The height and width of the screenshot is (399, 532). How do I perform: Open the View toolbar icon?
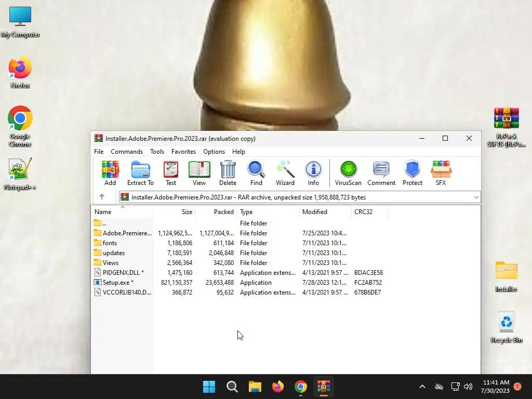199,173
